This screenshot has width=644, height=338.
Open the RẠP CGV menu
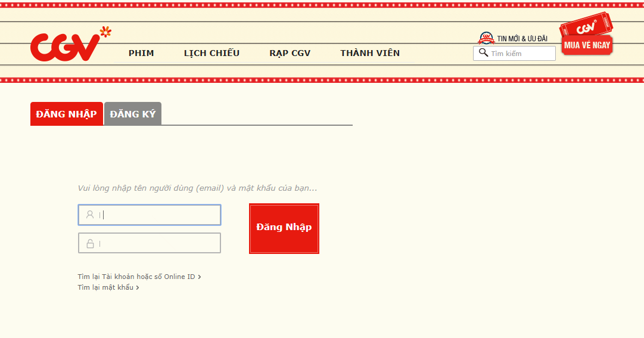[290, 53]
